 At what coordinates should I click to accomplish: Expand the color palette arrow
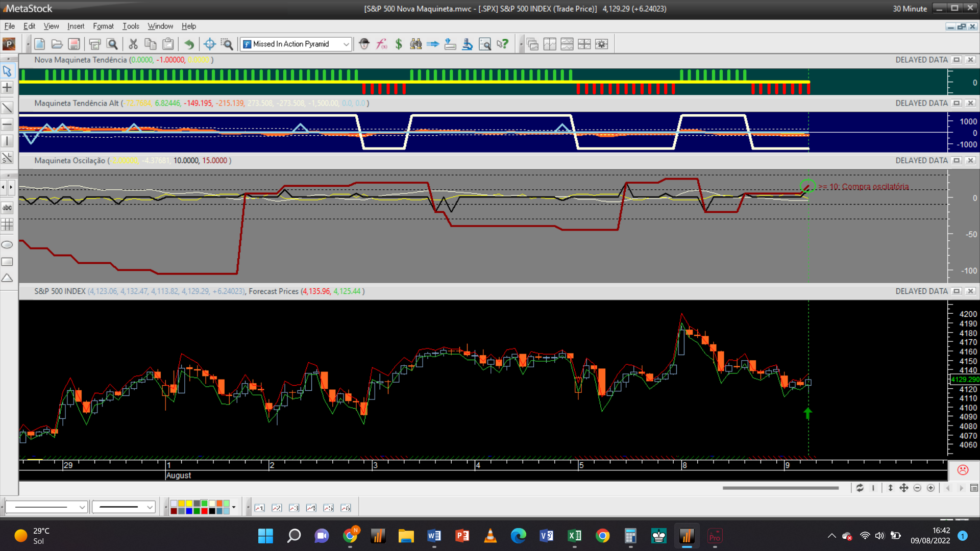pyautogui.click(x=234, y=507)
